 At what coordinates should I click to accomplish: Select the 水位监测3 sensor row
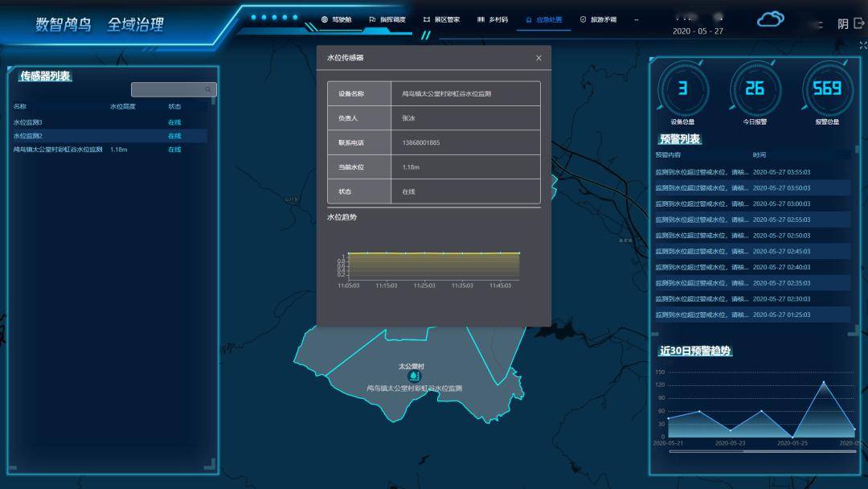[110, 121]
